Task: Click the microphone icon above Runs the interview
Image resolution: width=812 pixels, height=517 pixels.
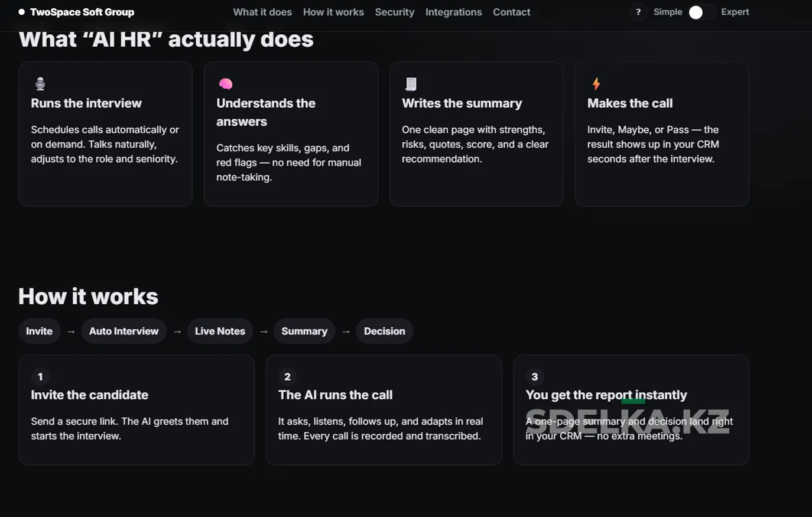Action: [x=40, y=84]
